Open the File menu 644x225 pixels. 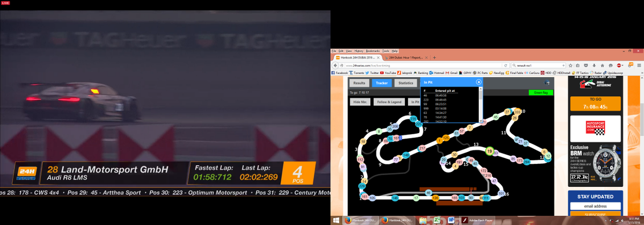click(x=334, y=51)
